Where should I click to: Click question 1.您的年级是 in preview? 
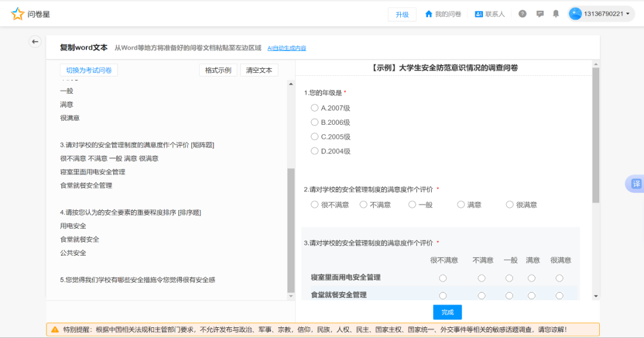pyautogui.click(x=323, y=93)
